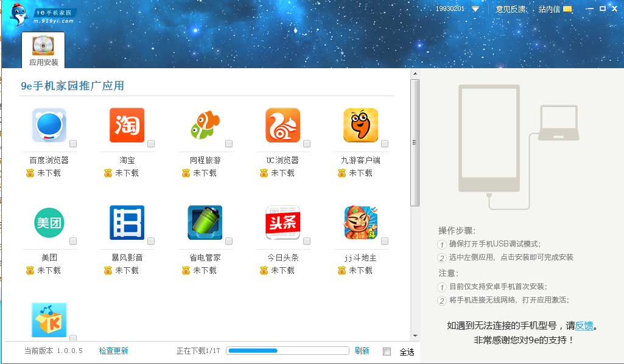Click the music box K app icon
The height and width of the screenshot is (364, 624).
coord(49,320)
